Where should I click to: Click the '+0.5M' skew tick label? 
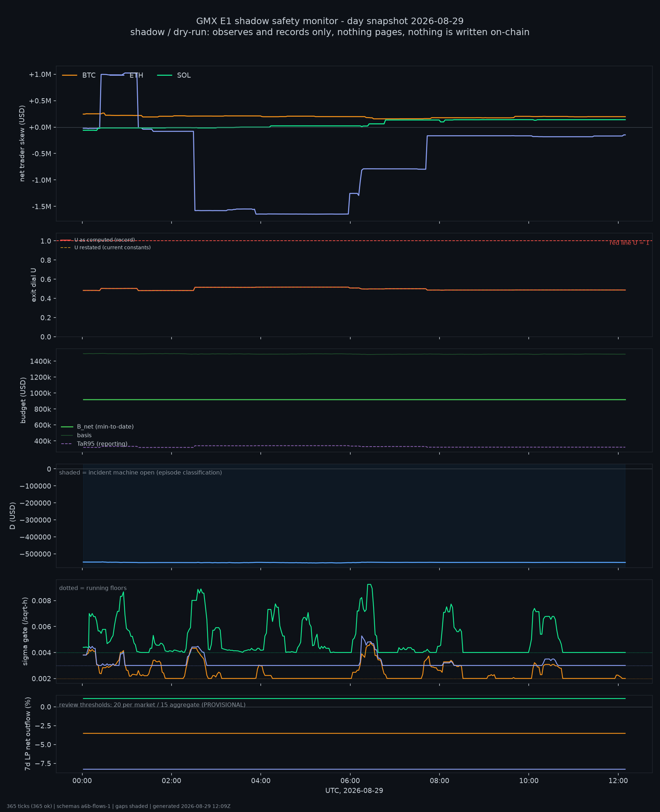pos(40,101)
